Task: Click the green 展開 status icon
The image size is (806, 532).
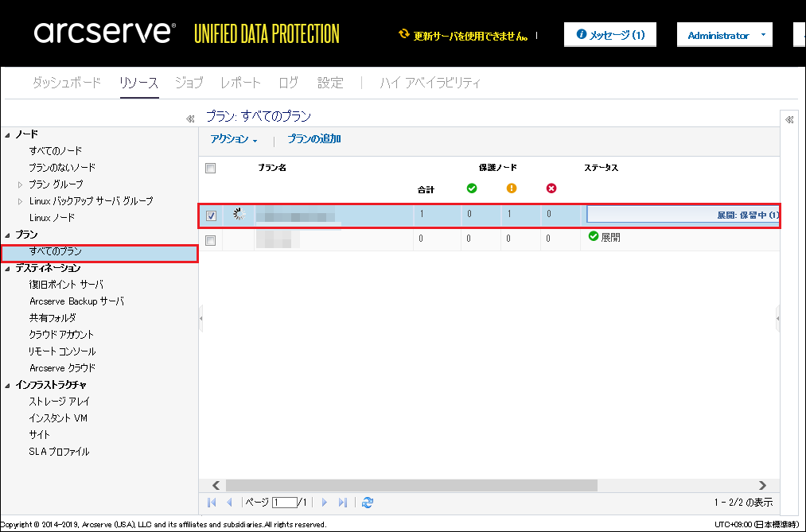Action: pos(594,236)
